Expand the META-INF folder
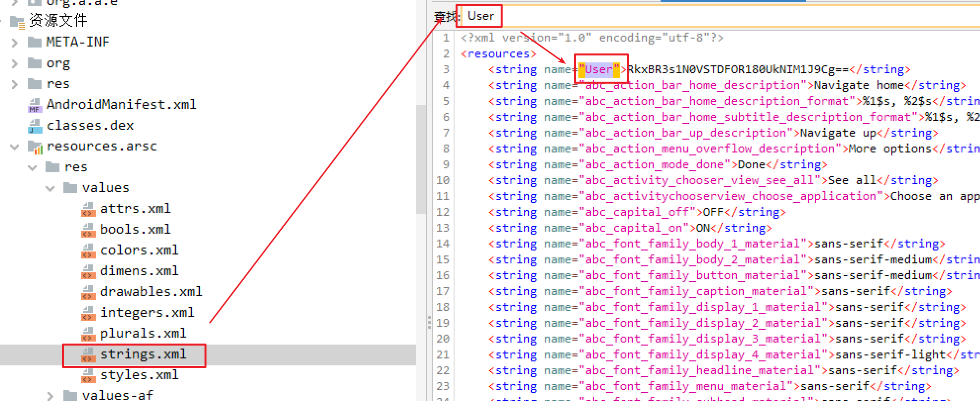 point(14,43)
